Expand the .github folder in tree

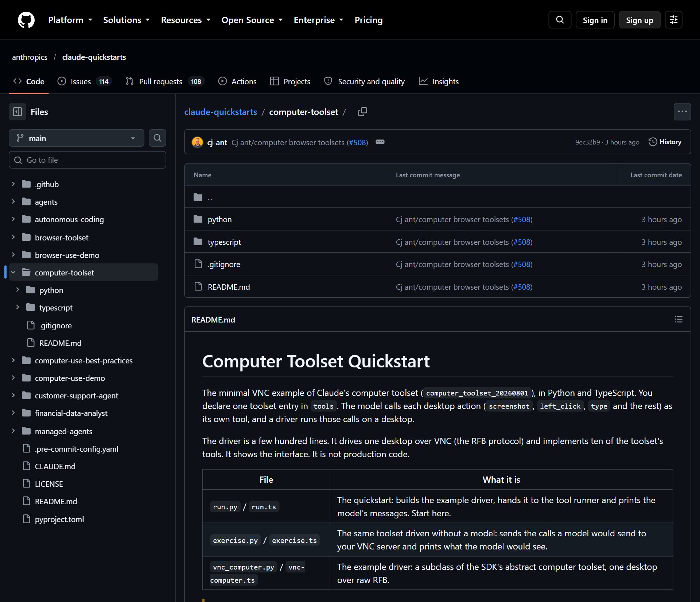click(13, 184)
